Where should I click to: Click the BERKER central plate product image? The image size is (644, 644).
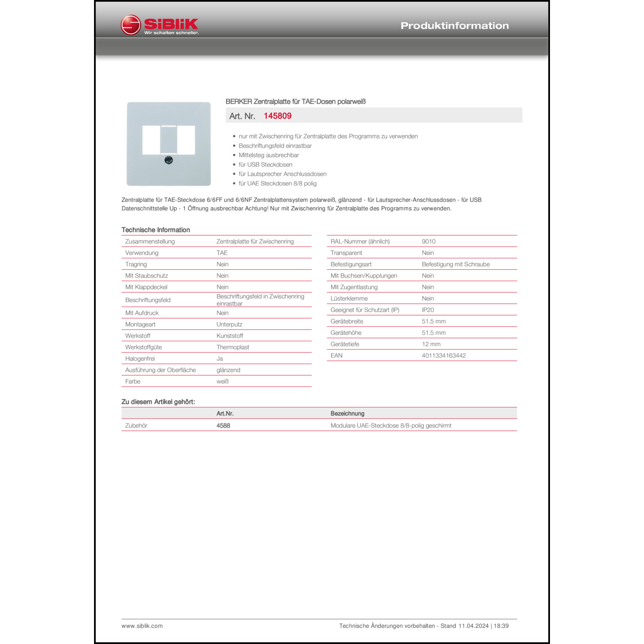tap(168, 144)
